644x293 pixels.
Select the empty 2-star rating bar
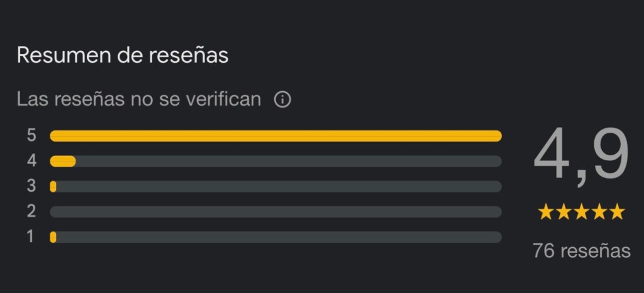point(275,212)
